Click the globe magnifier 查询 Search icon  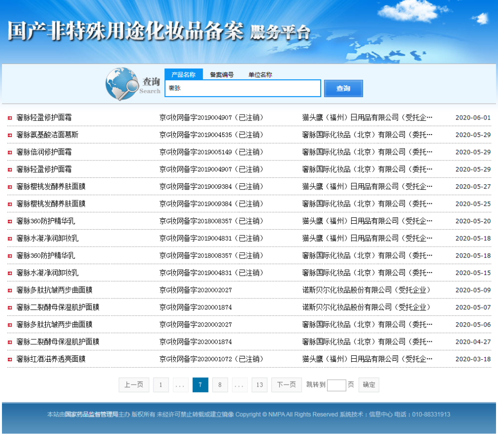(133, 84)
